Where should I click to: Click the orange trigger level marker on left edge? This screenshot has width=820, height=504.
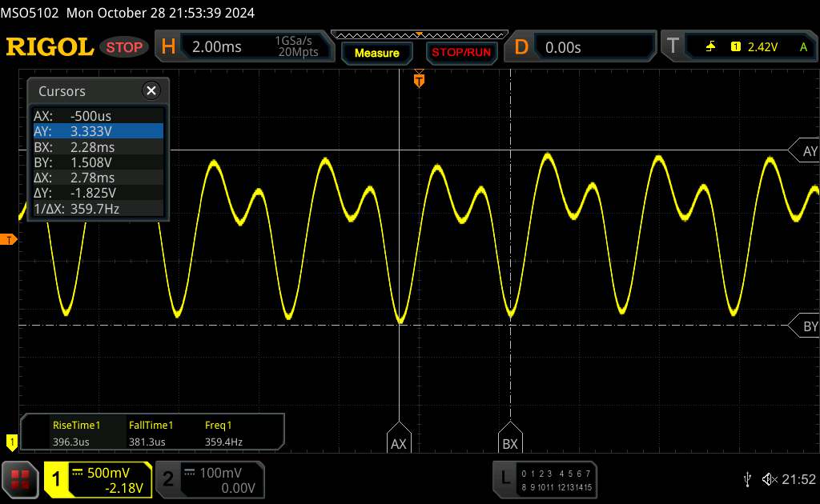(x=10, y=240)
